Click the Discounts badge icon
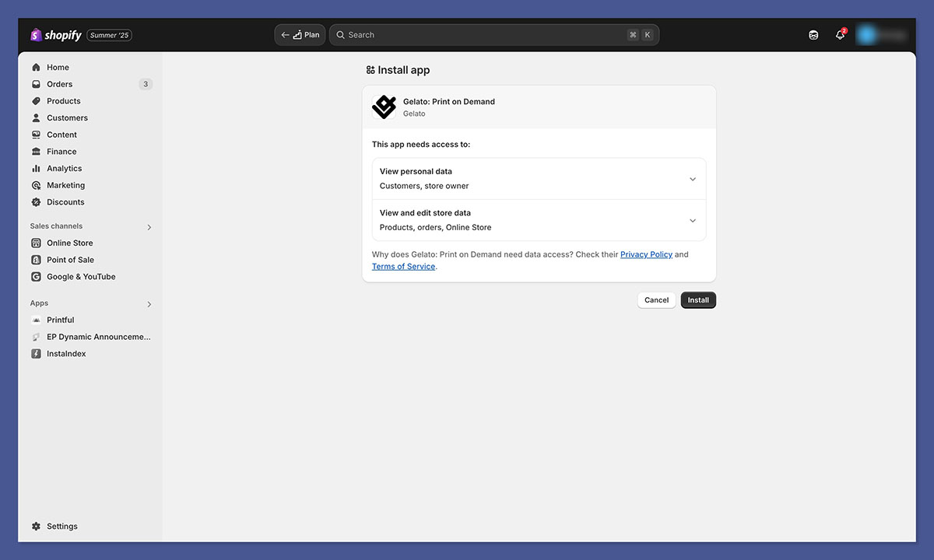Image resolution: width=934 pixels, height=560 pixels. pyautogui.click(x=36, y=202)
